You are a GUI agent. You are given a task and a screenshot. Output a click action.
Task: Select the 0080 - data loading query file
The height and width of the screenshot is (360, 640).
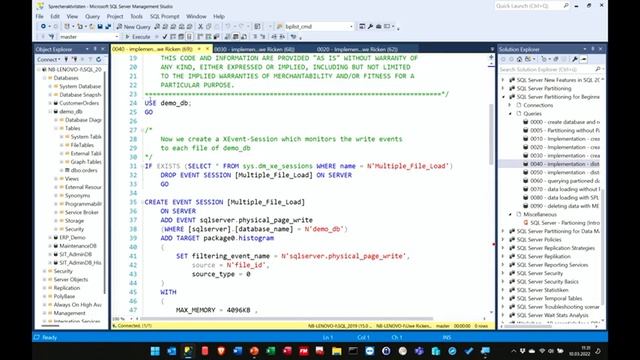tap(564, 198)
